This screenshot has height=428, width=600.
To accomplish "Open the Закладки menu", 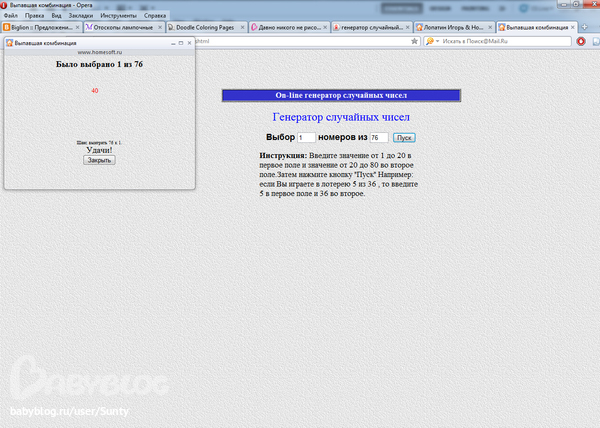I will click(x=80, y=16).
